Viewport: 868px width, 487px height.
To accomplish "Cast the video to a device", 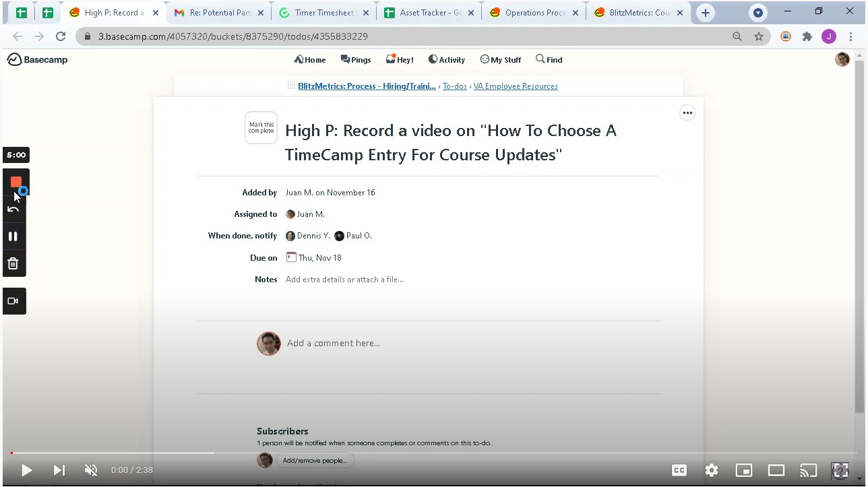I will coord(808,470).
